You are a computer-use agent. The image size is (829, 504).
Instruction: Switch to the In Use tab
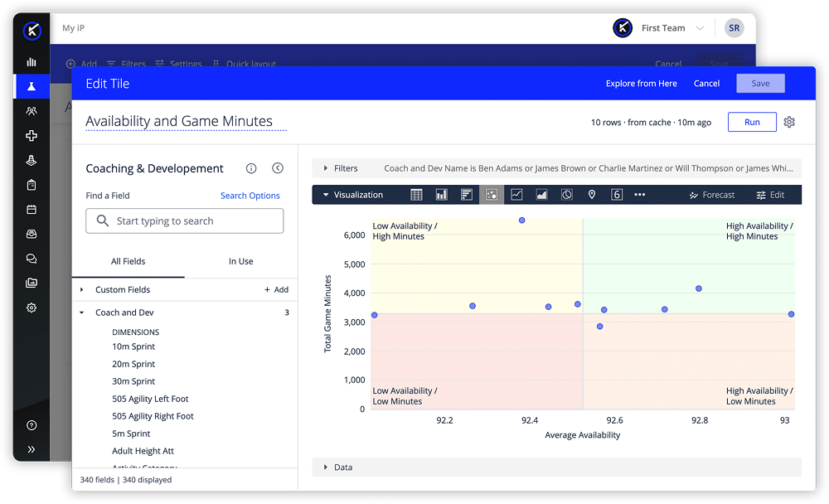coord(240,261)
